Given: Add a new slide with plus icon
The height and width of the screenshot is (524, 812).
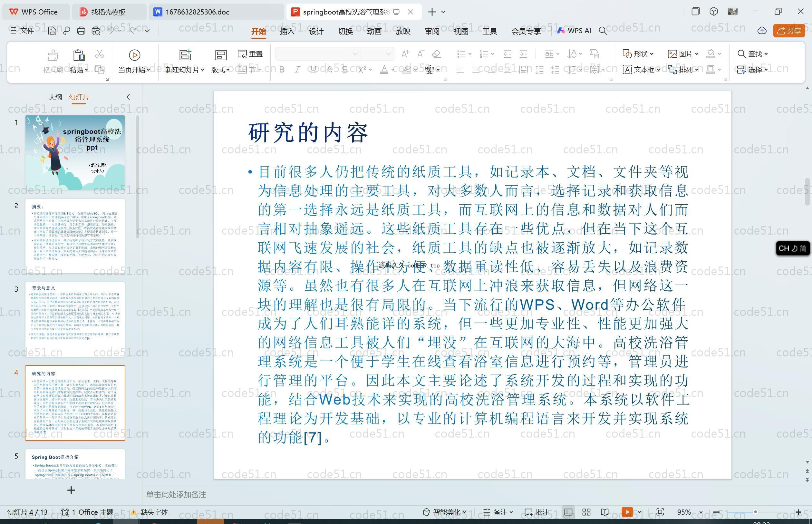Looking at the screenshot, I should pyautogui.click(x=71, y=490).
